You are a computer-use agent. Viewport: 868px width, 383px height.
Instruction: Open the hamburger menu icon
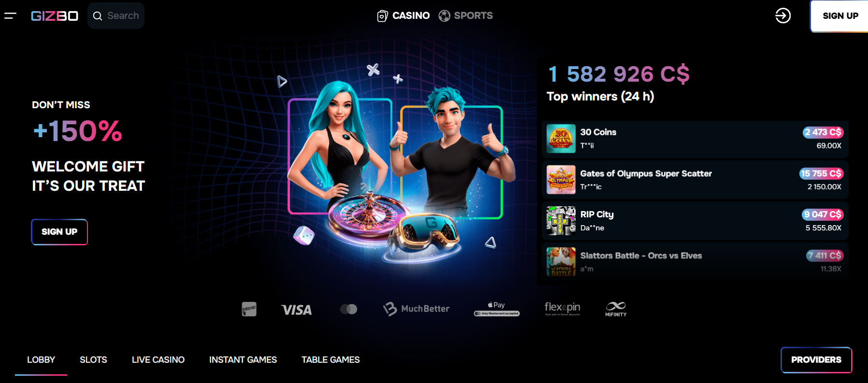(x=10, y=16)
